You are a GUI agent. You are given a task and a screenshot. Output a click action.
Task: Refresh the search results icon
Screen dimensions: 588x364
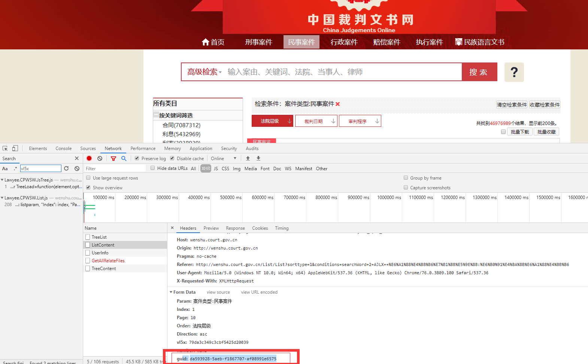(x=66, y=168)
